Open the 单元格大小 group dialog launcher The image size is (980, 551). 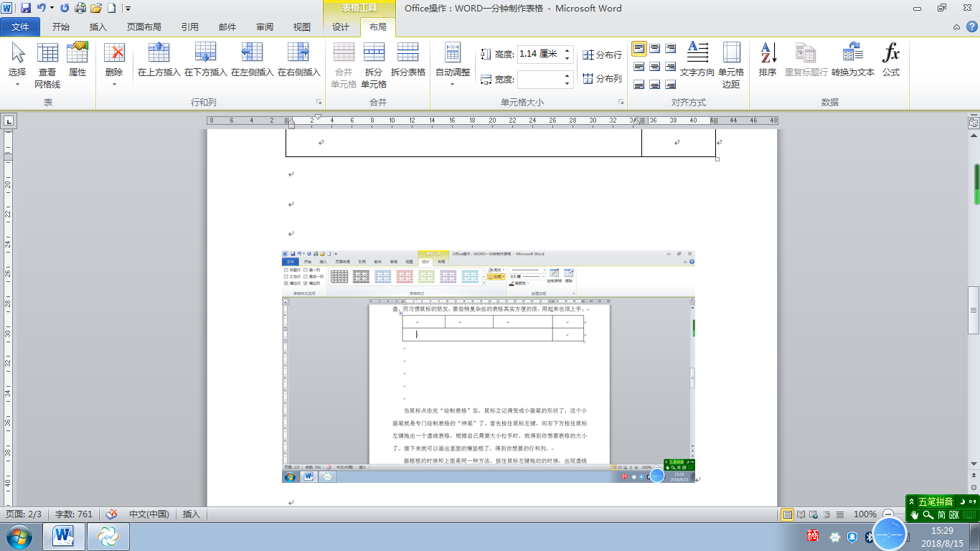click(x=621, y=103)
